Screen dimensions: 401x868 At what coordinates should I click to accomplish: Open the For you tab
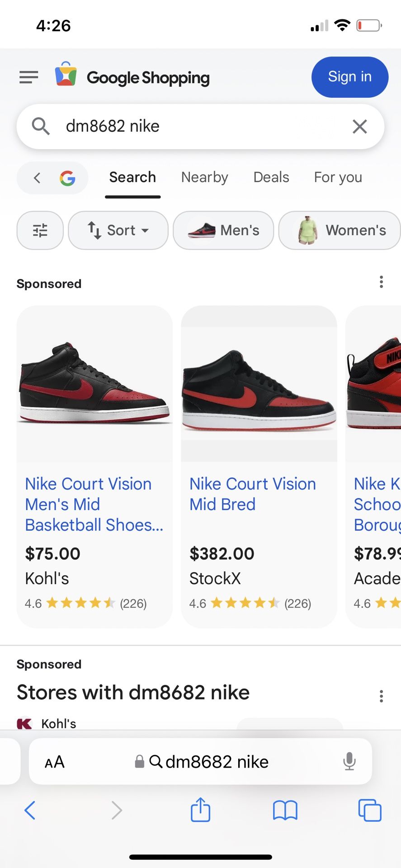click(338, 177)
